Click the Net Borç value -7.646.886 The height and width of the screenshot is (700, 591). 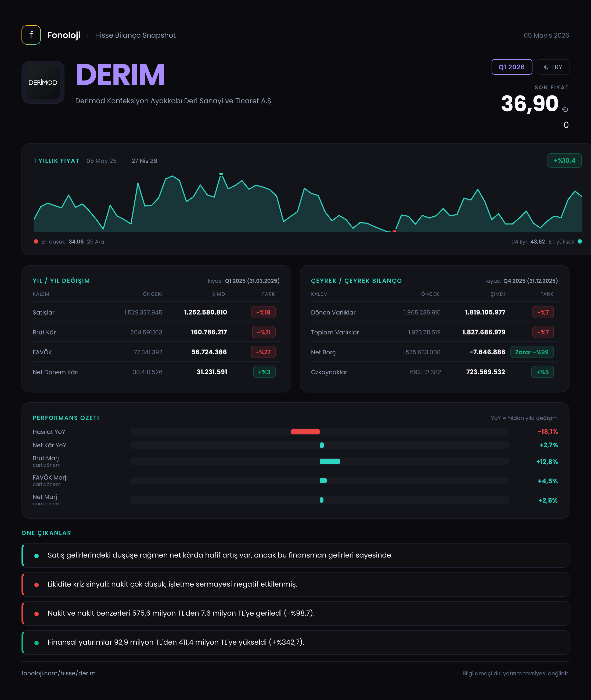(x=488, y=352)
